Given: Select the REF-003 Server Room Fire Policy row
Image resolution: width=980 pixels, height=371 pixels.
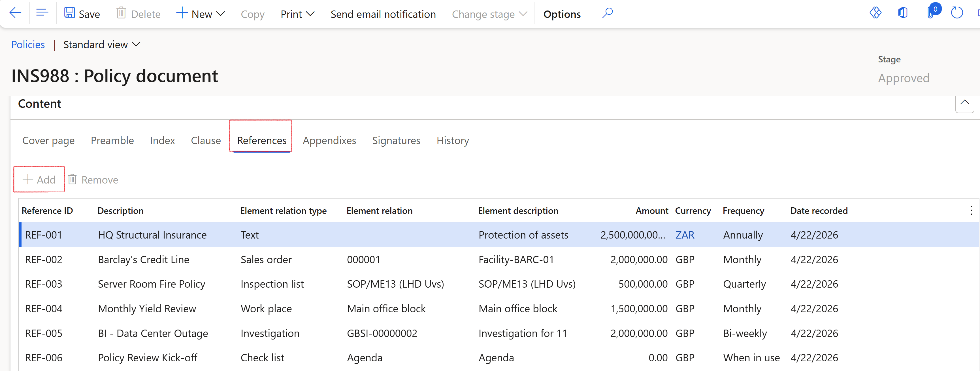Looking at the screenshot, I should tap(151, 284).
